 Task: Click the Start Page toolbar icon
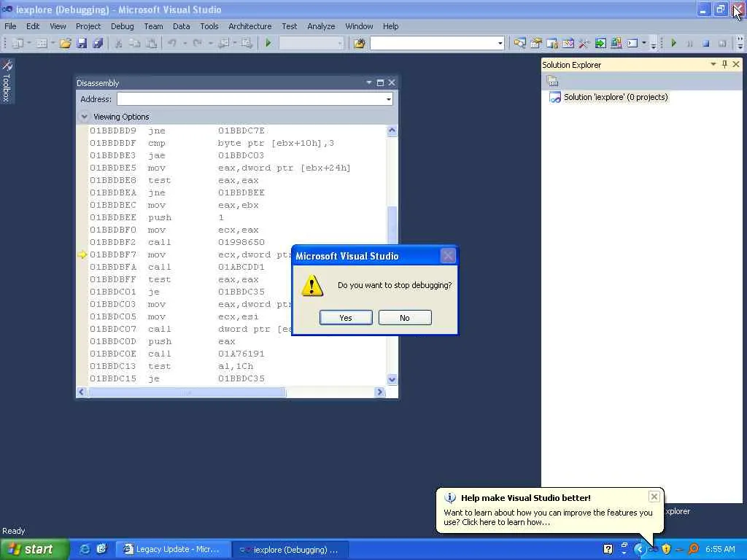tap(568, 43)
